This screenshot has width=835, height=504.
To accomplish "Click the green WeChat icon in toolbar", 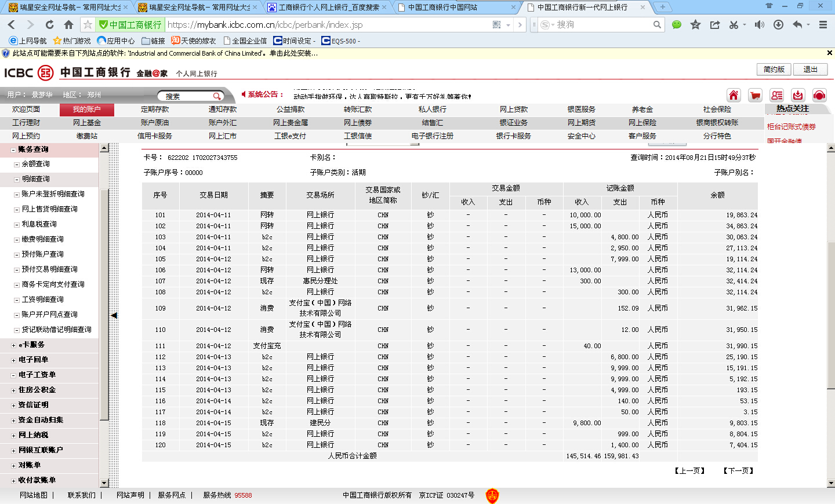I will tap(676, 25).
